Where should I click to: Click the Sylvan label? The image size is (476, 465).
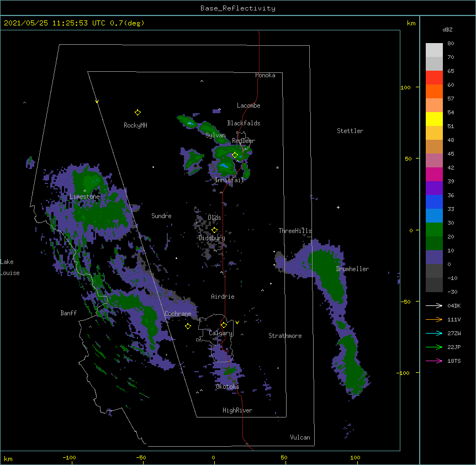215,135
